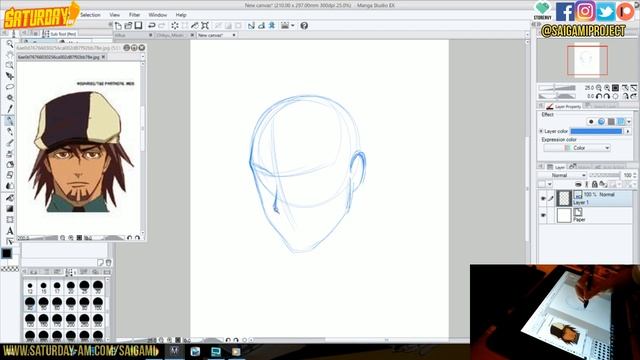Flip canvas horizontally in the Navigator
Image resolution: width=640 pixels, height=360 pixels.
point(625,96)
